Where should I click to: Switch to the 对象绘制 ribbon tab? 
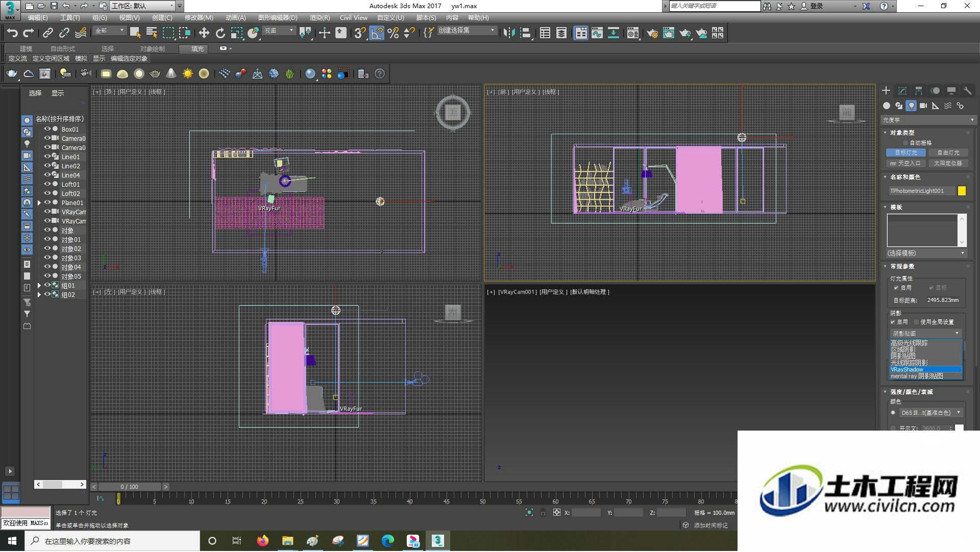click(153, 49)
